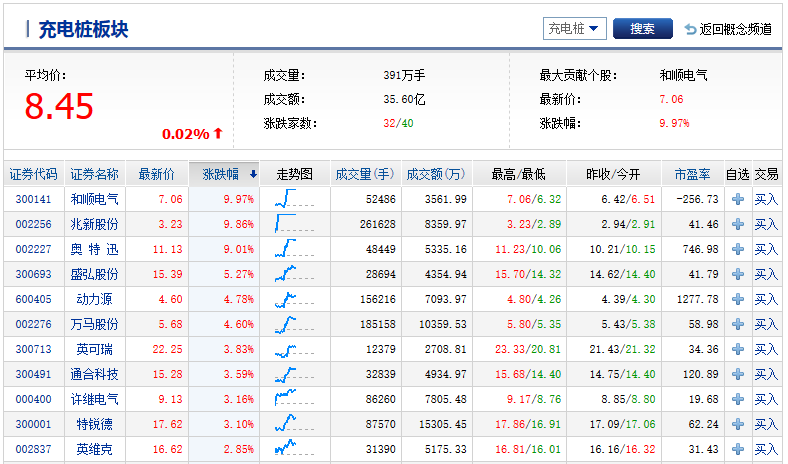Sort by 涨跌幅 column header arrow
This screenshot has height=464, width=788.
pos(253,174)
